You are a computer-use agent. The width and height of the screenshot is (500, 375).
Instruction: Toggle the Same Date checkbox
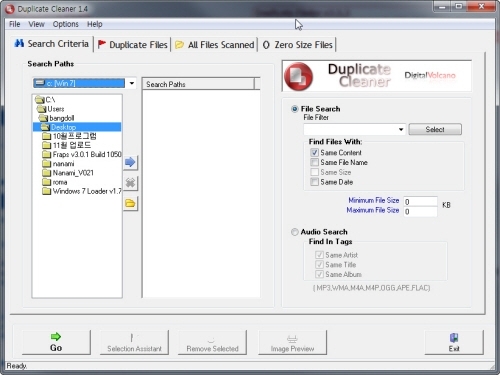click(314, 182)
